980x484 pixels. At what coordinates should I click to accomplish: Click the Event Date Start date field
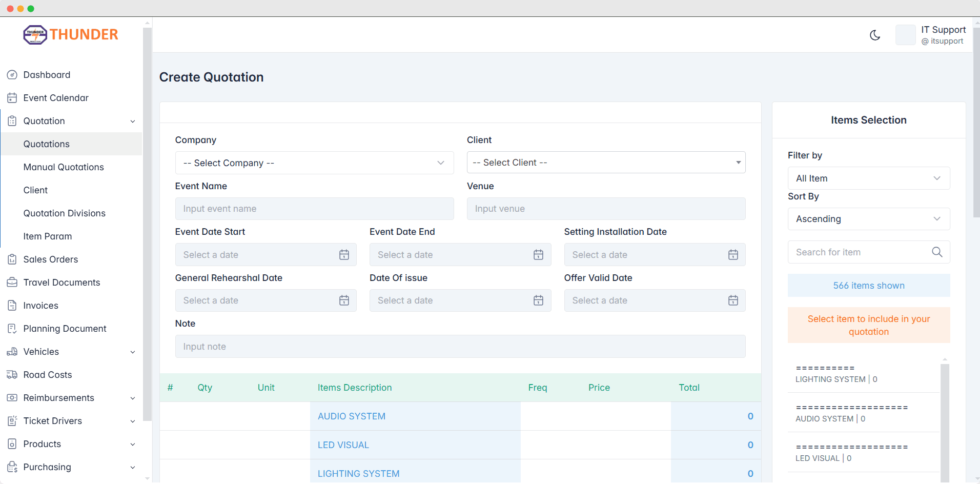coord(266,255)
